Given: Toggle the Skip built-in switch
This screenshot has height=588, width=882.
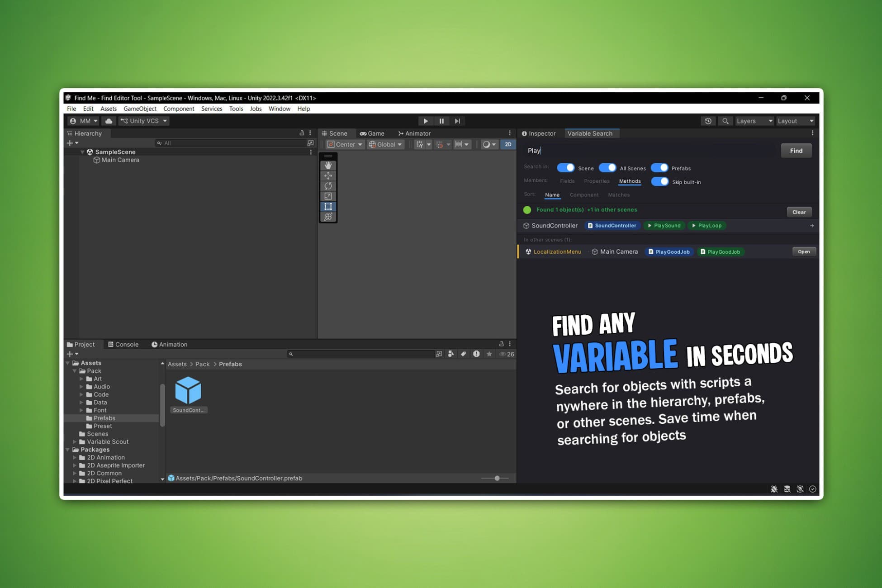Looking at the screenshot, I should point(659,182).
